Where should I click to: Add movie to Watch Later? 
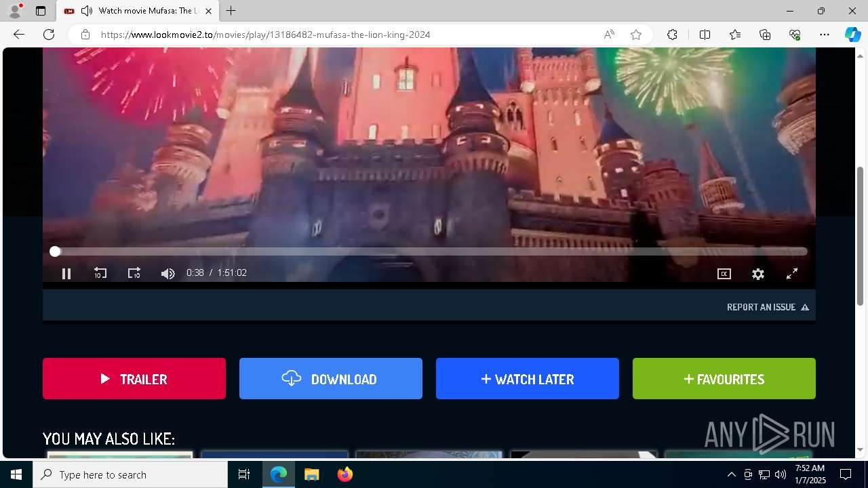point(528,379)
